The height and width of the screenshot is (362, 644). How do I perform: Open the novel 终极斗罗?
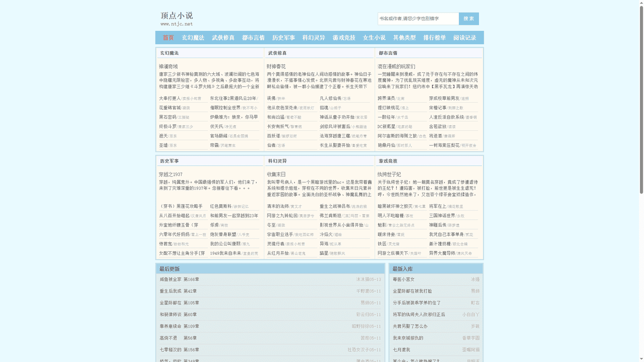coord(168,126)
